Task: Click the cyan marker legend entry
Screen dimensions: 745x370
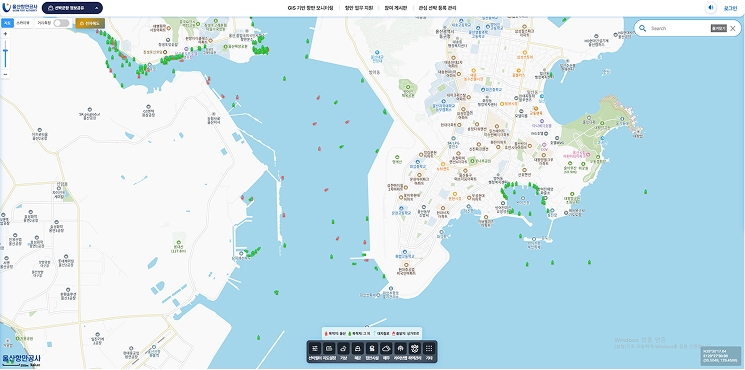Action: 382,333
